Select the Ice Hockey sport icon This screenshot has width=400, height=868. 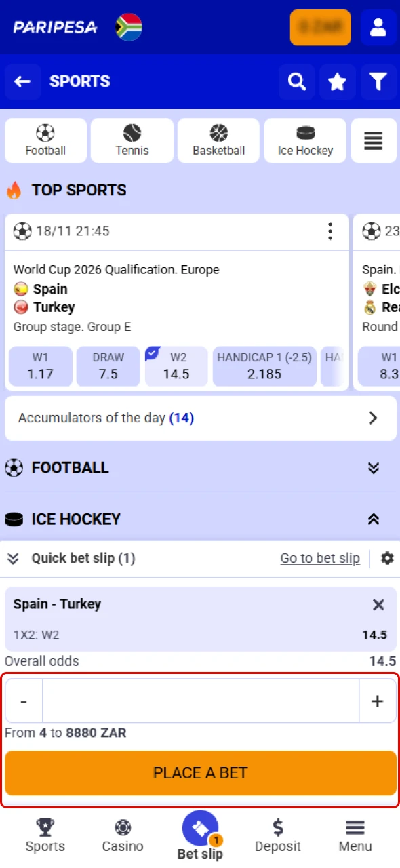pyautogui.click(x=304, y=140)
